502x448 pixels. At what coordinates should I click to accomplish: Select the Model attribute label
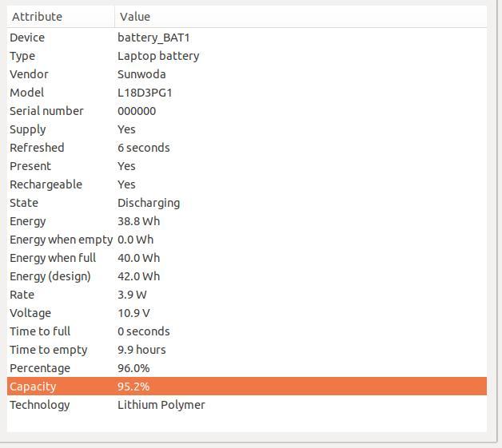point(27,93)
